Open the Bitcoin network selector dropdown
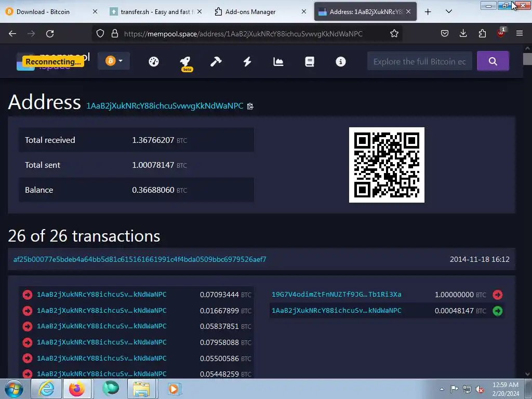 point(114,61)
